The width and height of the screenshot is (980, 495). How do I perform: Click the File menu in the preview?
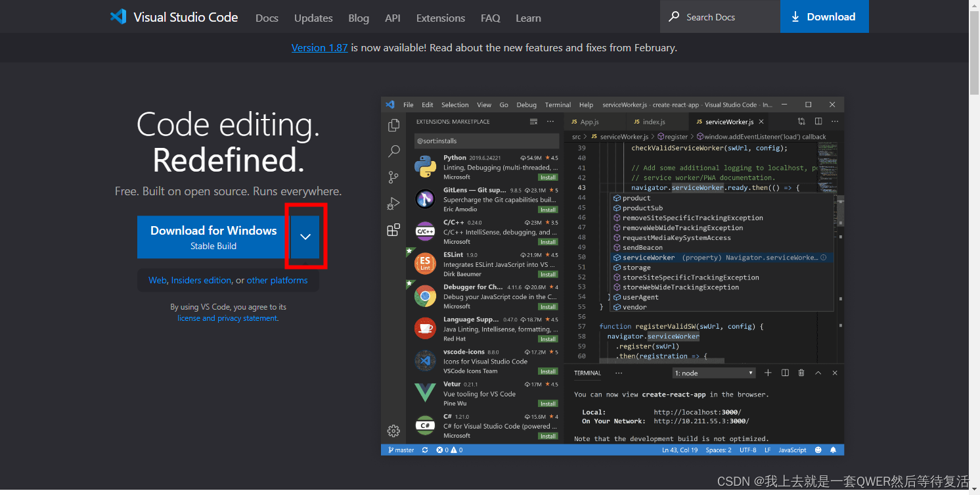point(409,105)
